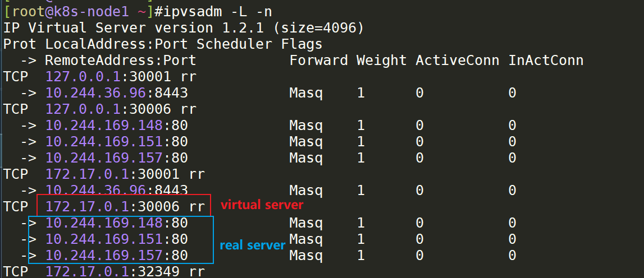Select the red 'virtual server' annotation label

pyautogui.click(x=262, y=205)
